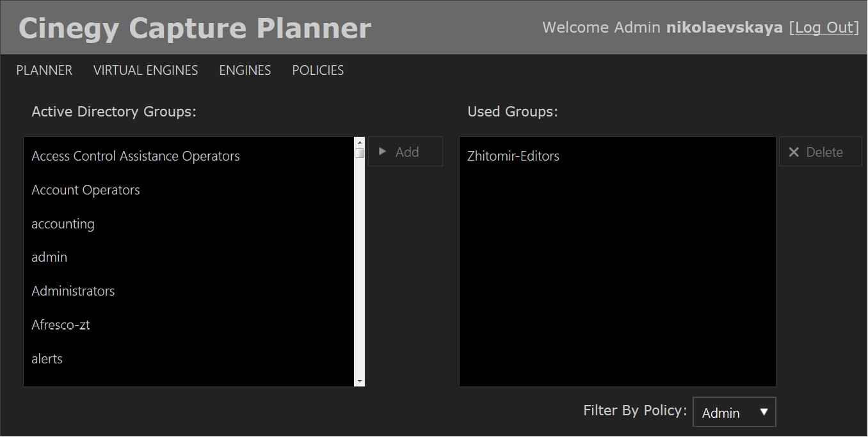This screenshot has height=437, width=868.
Task: Click the scrollbar up arrow in groups list
Action: click(x=360, y=142)
